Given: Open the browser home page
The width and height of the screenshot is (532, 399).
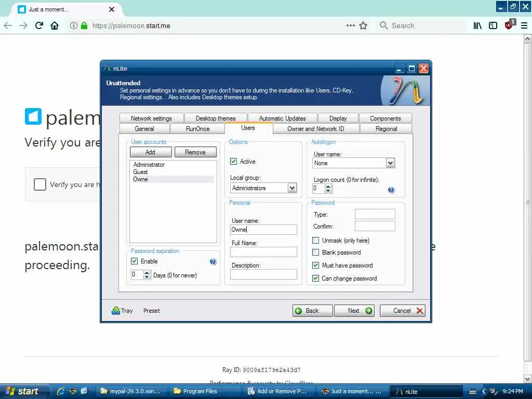Looking at the screenshot, I should point(55,26).
